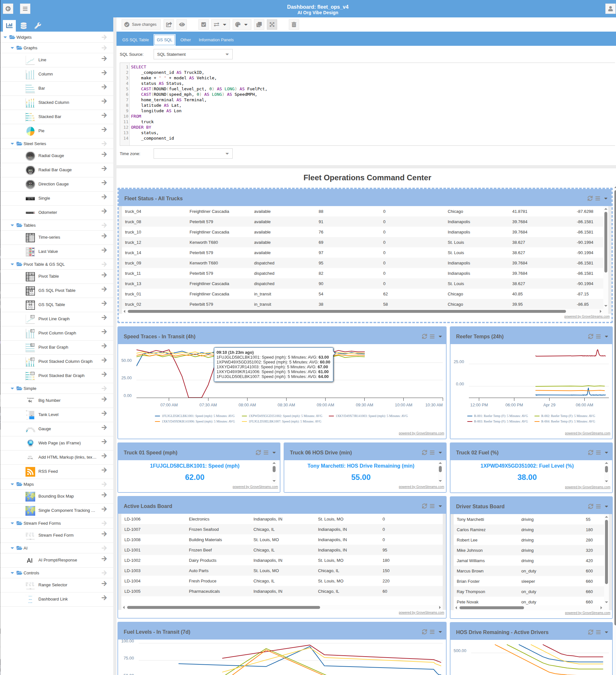
Task: Click Fleet Status vertical scrollbar
Action: pyautogui.click(x=606, y=243)
